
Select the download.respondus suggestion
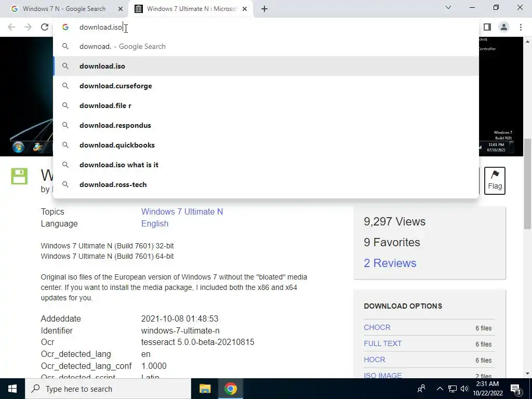pyautogui.click(x=265, y=125)
